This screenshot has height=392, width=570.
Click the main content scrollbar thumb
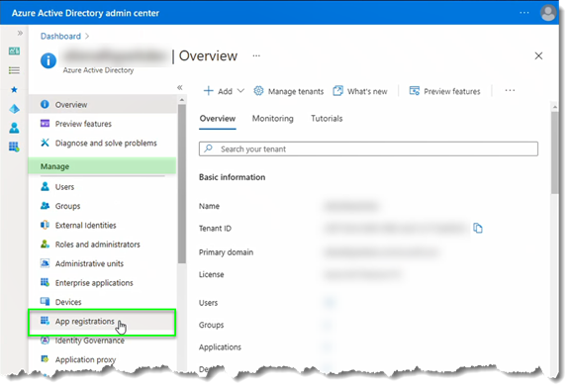tap(555, 152)
